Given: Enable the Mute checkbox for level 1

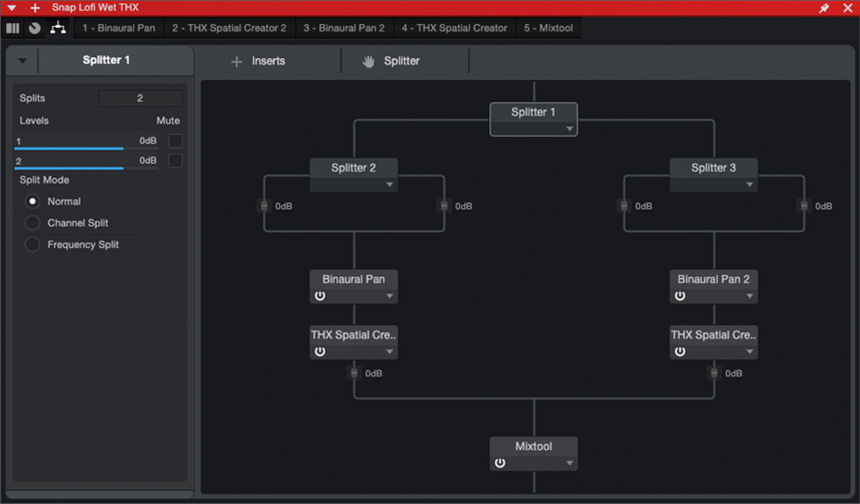Looking at the screenshot, I should (175, 141).
